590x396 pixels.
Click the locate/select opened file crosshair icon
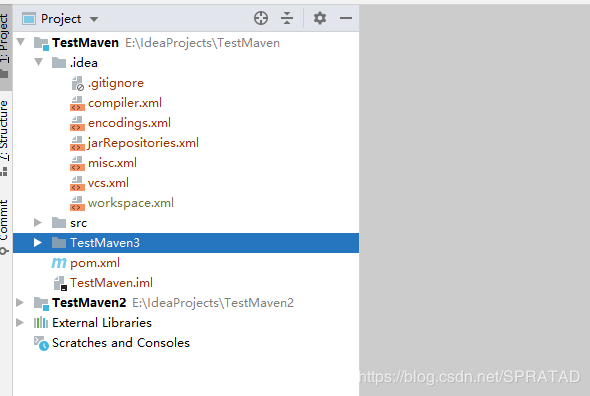[x=261, y=18]
